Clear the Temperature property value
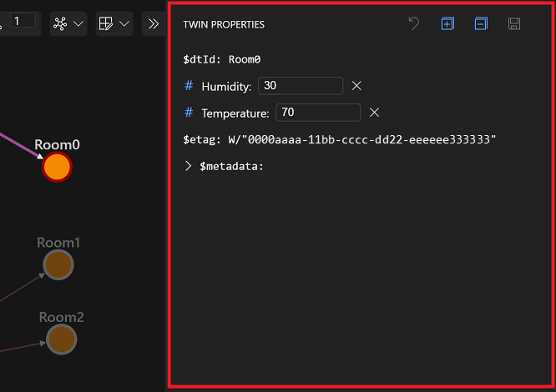556x392 pixels. [375, 113]
